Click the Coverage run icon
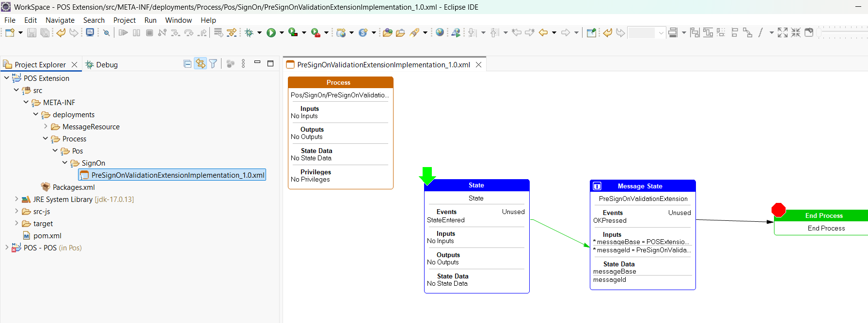Image resolution: width=868 pixels, height=323 pixels. [293, 32]
